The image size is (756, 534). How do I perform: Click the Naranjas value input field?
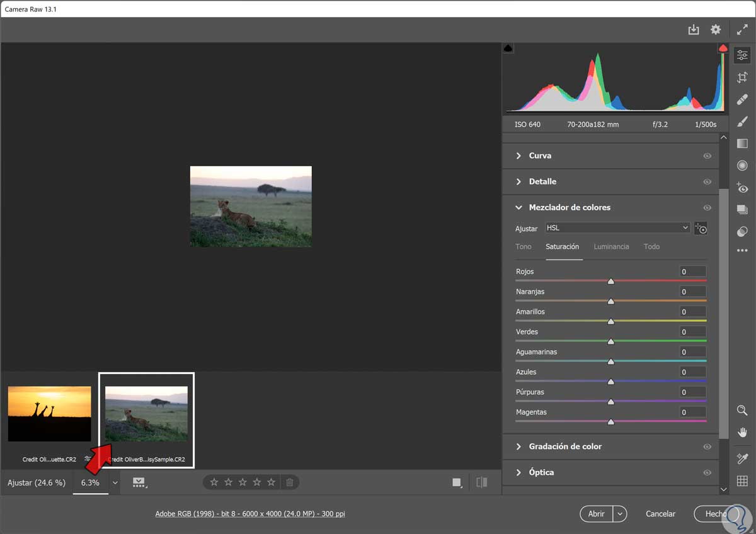[692, 292]
